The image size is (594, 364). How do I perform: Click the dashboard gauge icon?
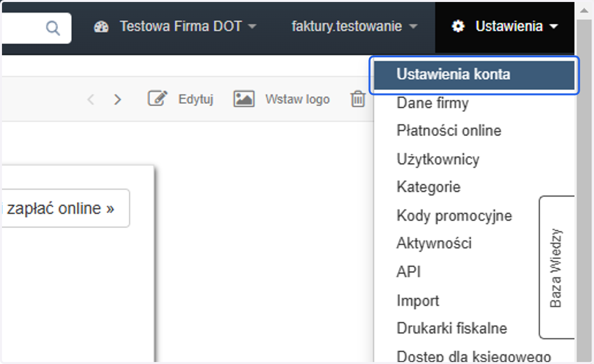(x=101, y=27)
